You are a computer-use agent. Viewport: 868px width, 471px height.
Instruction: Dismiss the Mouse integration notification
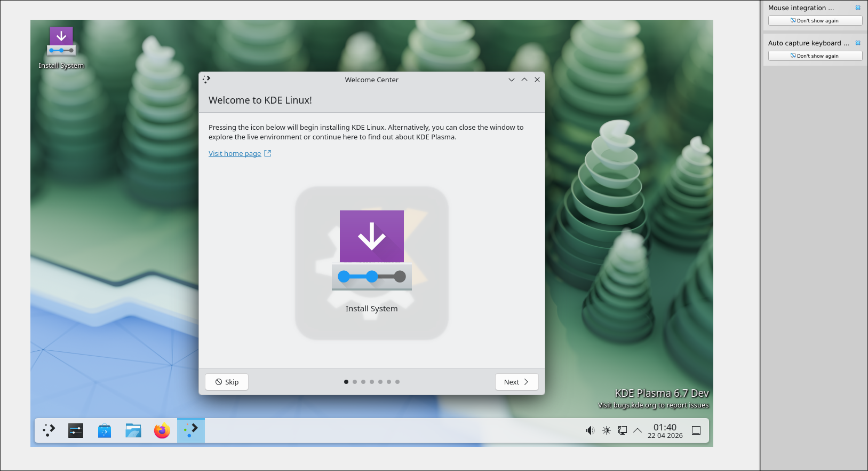pos(858,8)
